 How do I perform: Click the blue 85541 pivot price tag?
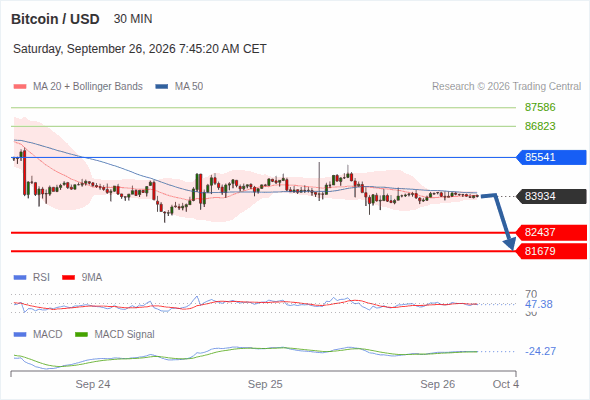click(x=551, y=157)
